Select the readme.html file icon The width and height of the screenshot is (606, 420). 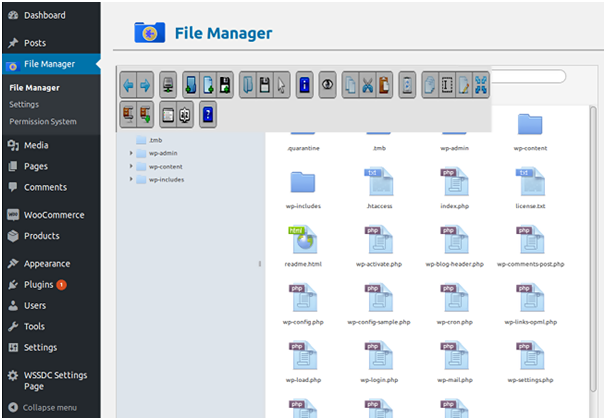click(x=303, y=239)
